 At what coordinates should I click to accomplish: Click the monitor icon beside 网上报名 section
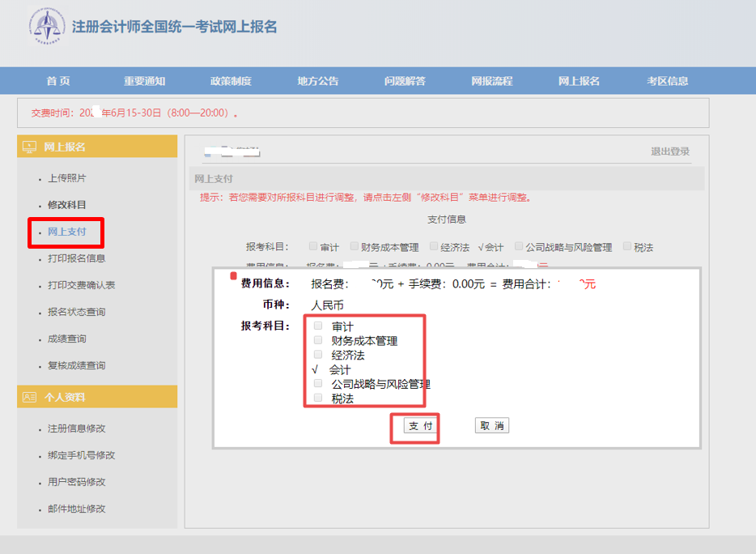[x=30, y=147]
